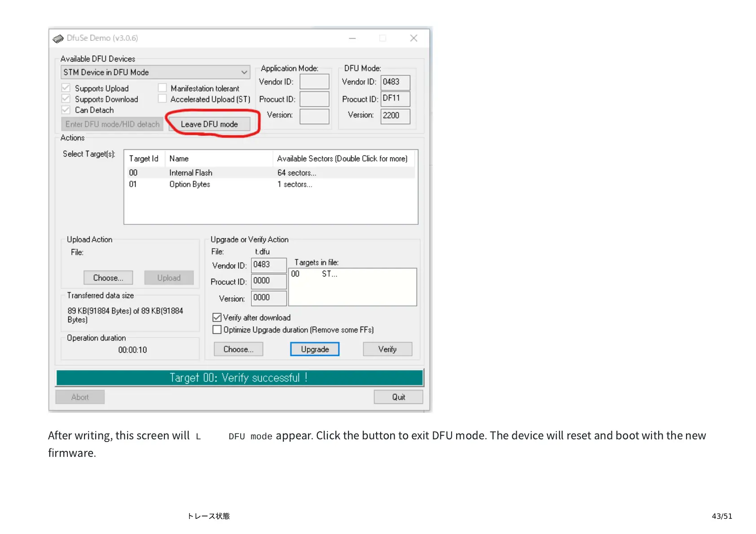Click the Application Mode Vendor ID field
Viewport: 756px width, 534px height.
coord(315,82)
